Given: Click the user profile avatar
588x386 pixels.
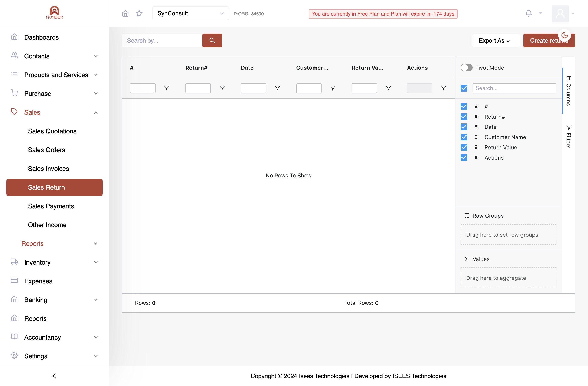Looking at the screenshot, I should pyautogui.click(x=560, y=14).
